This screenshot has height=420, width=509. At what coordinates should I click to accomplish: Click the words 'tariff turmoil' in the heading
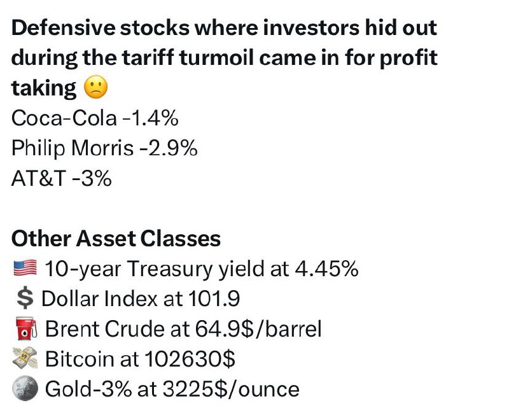click(188, 58)
